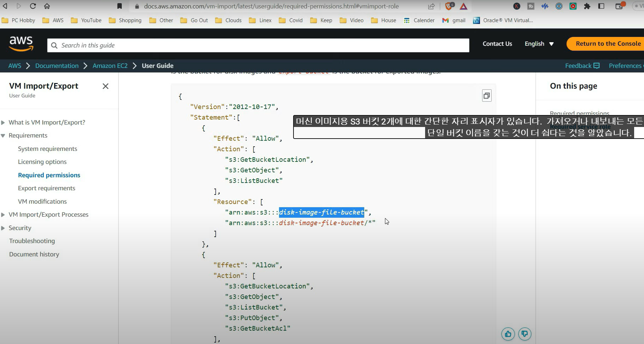Open VM modifications page
The image size is (644, 344).
pyautogui.click(x=42, y=202)
